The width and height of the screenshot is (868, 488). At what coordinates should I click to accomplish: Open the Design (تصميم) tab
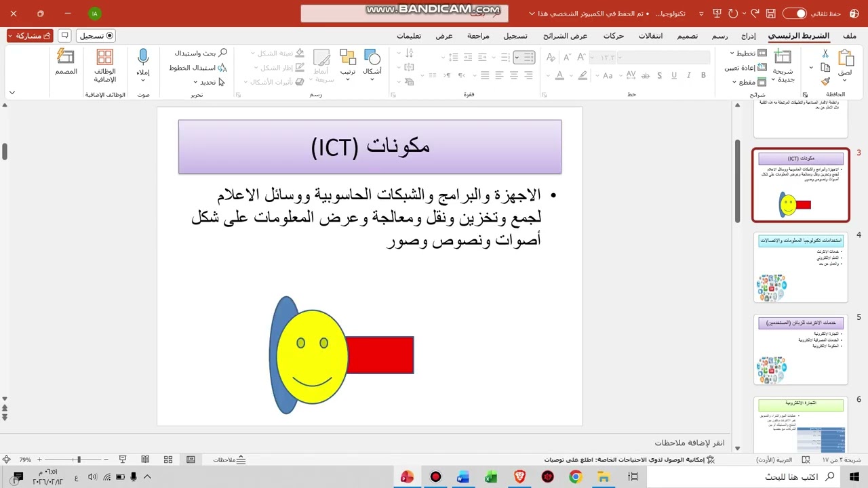[688, 36]
